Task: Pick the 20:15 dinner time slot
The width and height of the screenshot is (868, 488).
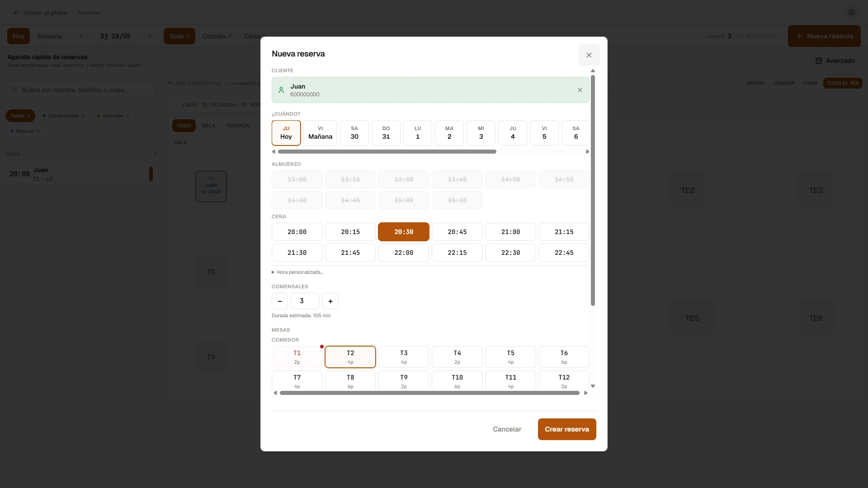Action: pyautogui.click(x=350, y=232)
